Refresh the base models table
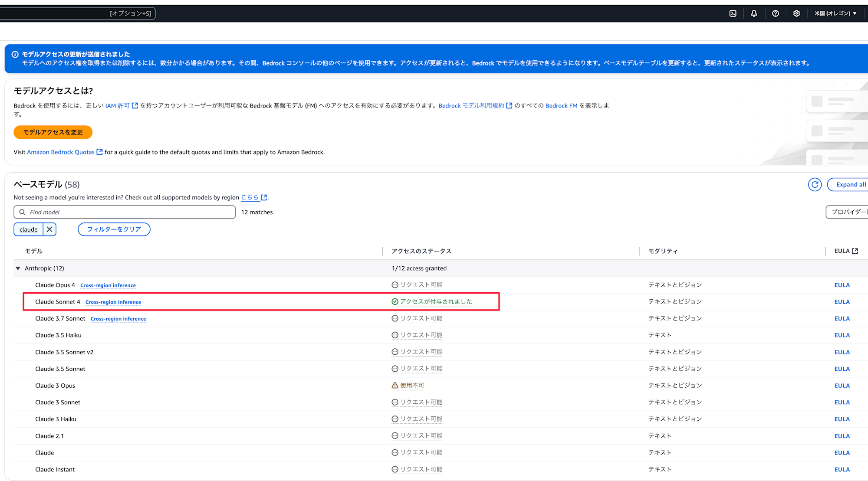 coord(815,184)
